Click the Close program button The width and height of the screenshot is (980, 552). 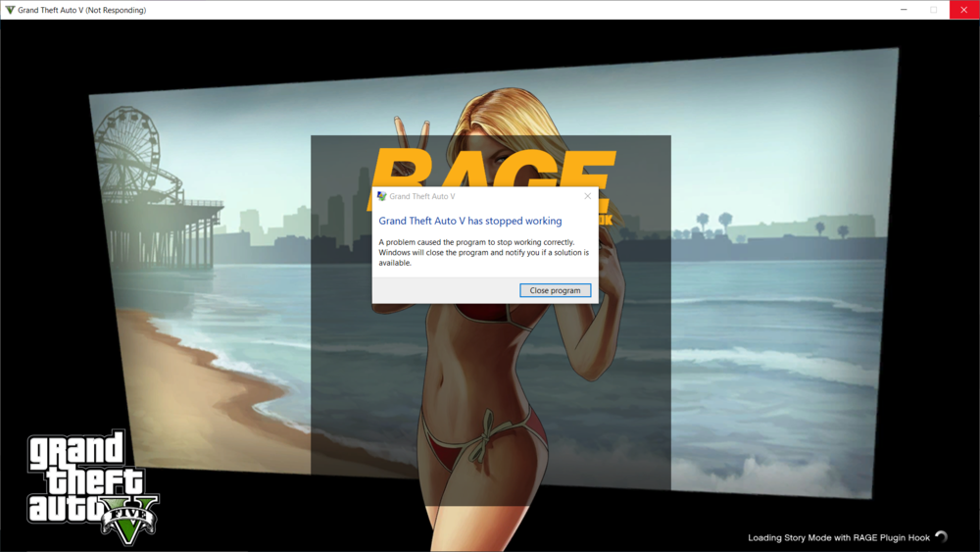coord(555,290)
